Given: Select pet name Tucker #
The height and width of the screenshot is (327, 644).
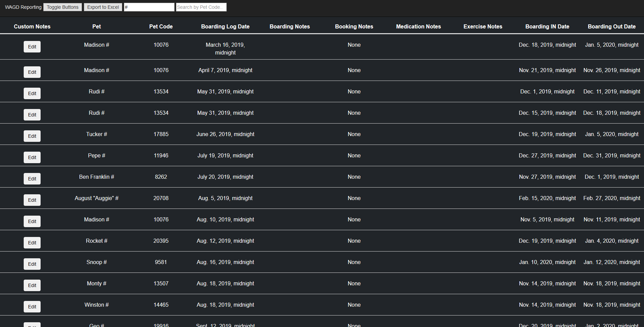Looking at the screenshot, I should coord(96,134).
